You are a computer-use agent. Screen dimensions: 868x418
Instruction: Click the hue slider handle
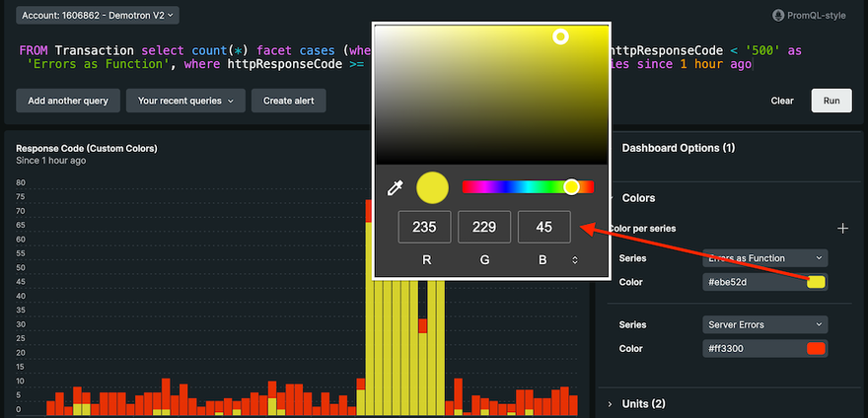point(571,186)
